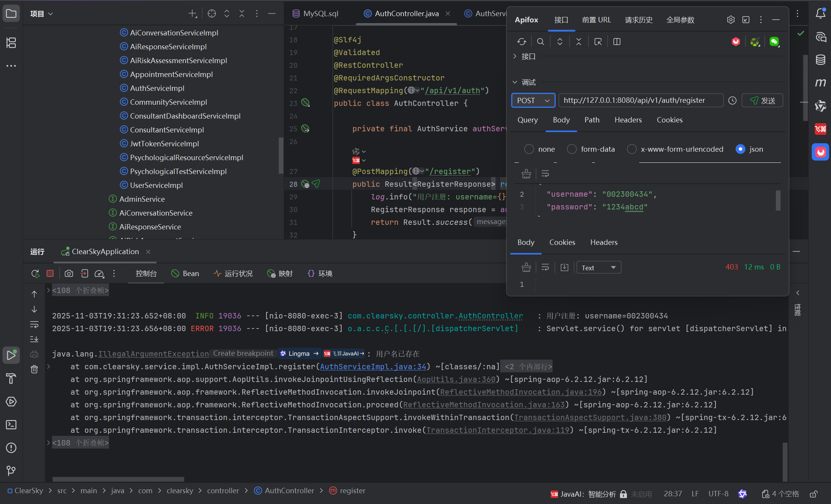Click the request body vertical scrollbar
Viewport: 831px width, 504px height.
pos(778,201)
